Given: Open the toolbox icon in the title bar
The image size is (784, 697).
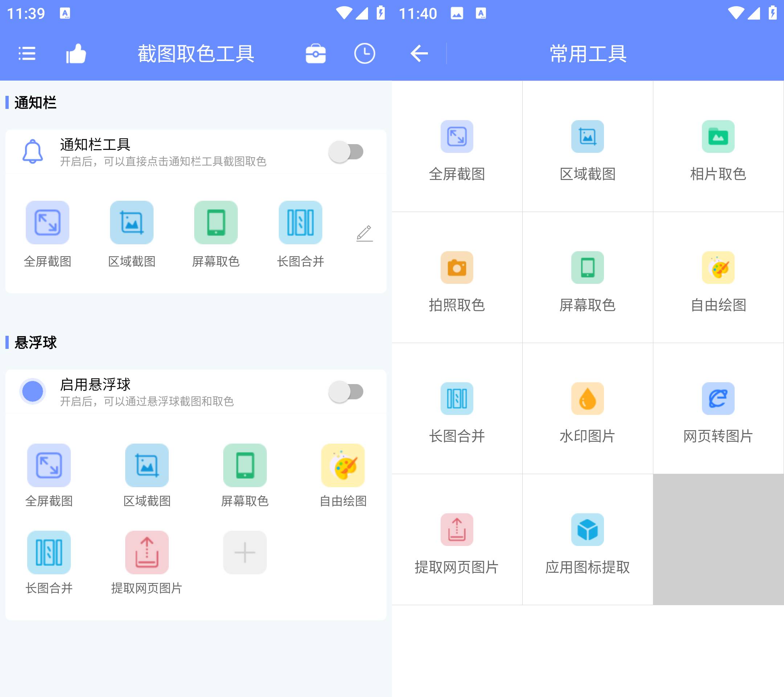Looking at the screenshot, I should coord(315,53).
